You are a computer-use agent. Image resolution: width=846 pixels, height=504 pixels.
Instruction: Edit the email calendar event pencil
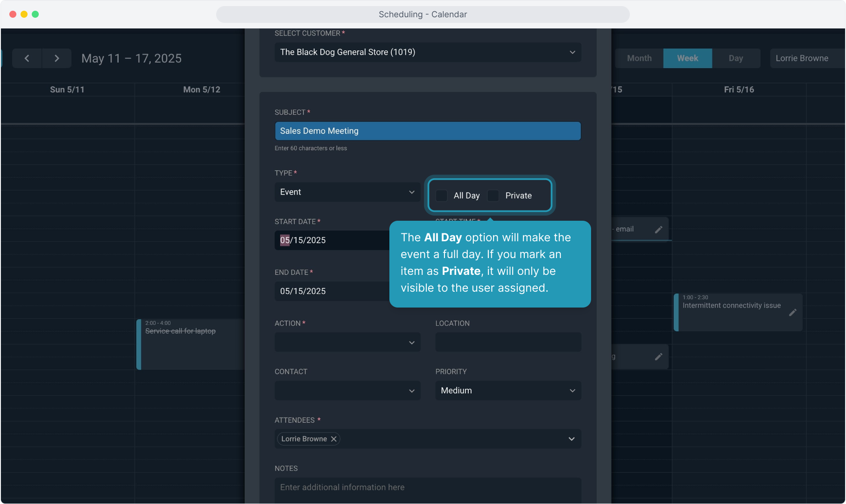pos(658,230)
